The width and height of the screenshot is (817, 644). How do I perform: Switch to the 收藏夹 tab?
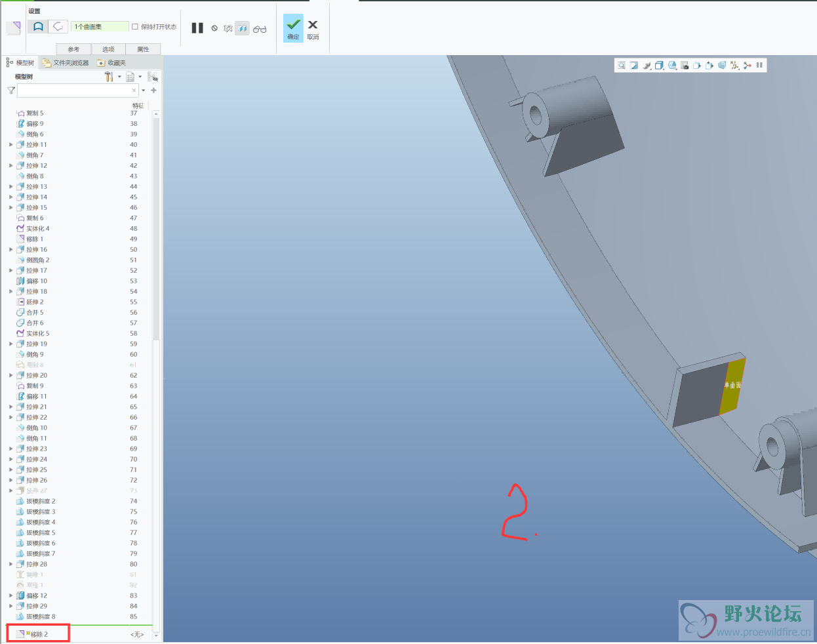tap(111, 63)
